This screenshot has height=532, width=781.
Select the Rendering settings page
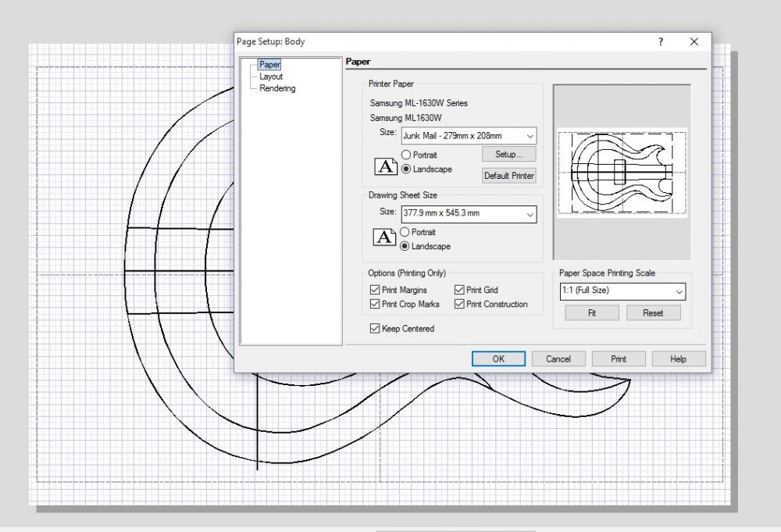277,88
